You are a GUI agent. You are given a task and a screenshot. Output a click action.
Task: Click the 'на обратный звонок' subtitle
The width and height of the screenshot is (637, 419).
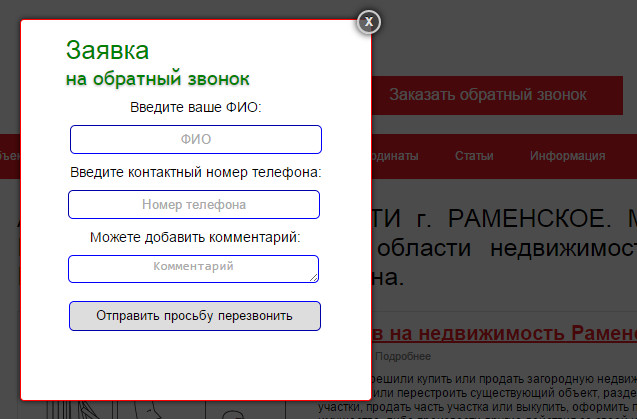pos(158,79)
